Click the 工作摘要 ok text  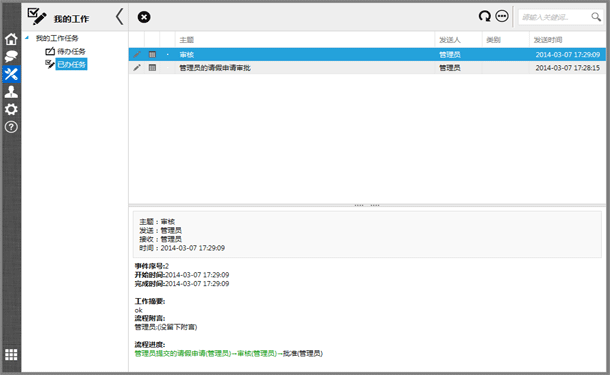point(138,310)
